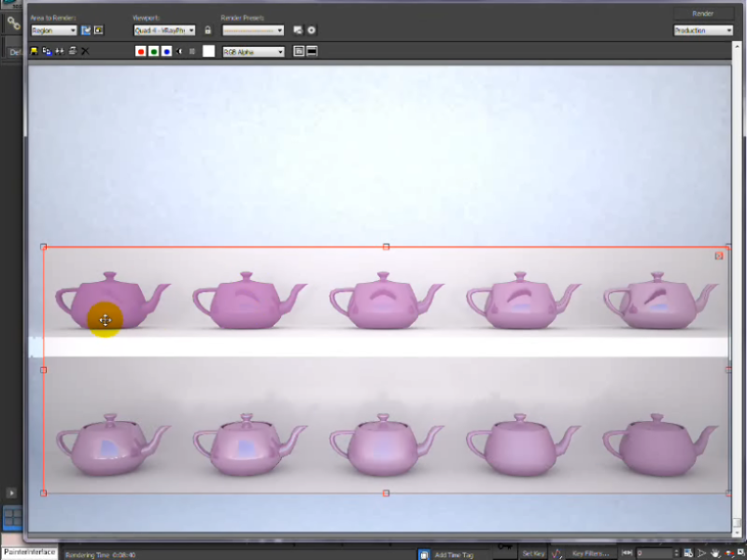The height and width of the screenshot is (560, 747).
Task: Open Environment and Effects dialog icon
Action: (311, 30)
